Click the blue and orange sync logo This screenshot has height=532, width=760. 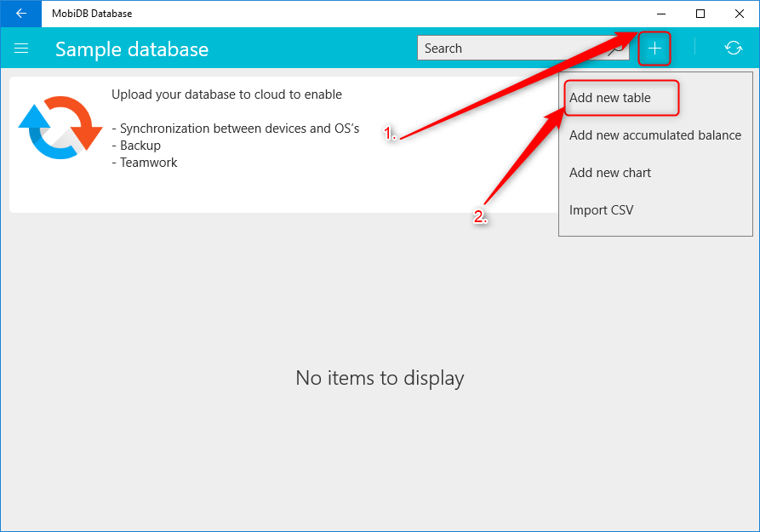60,128
